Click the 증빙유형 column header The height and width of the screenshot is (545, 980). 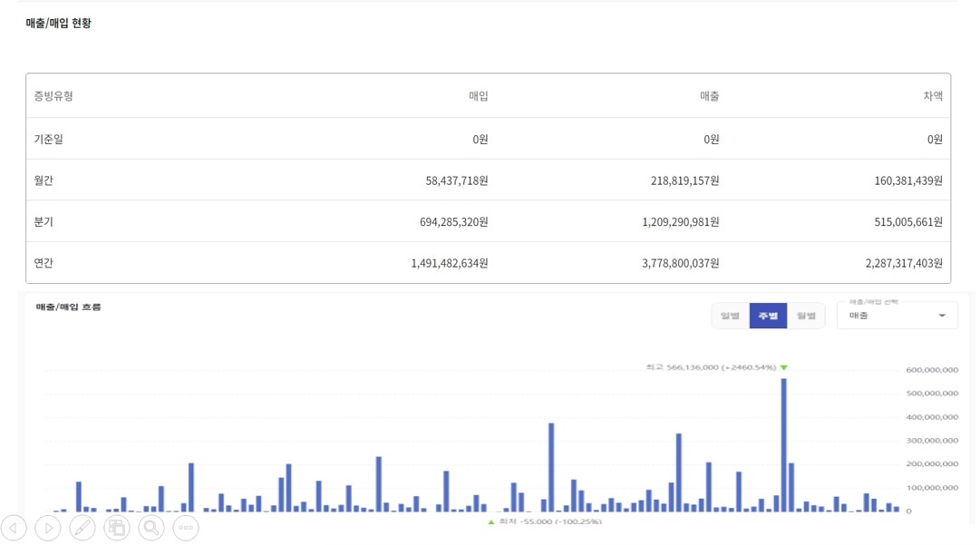click(53, 96)
